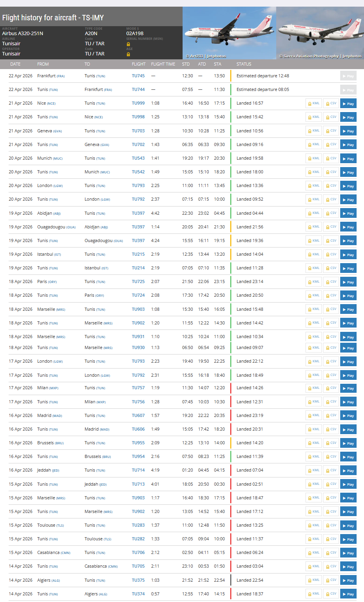The height and width of the screenshot is (602, 364).
Task: Play flight TU706 from Casablanca
Action: 348,553
